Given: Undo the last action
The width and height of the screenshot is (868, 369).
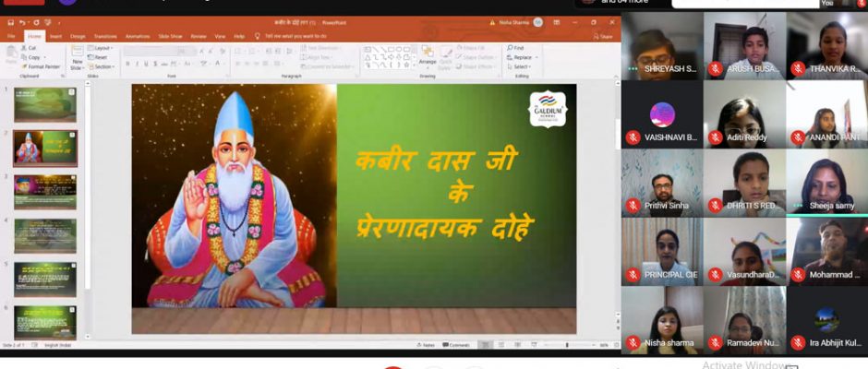Looking at the screenshot, I should point(22,23).
